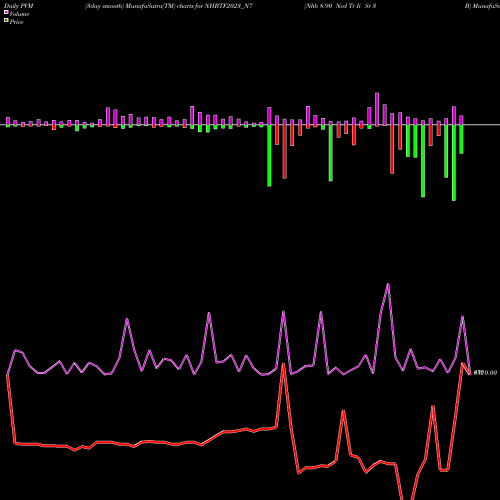This screenshot has height=500, width=500.
Task: Select the "Volume" legend label
Action: [x=19, y=14]
